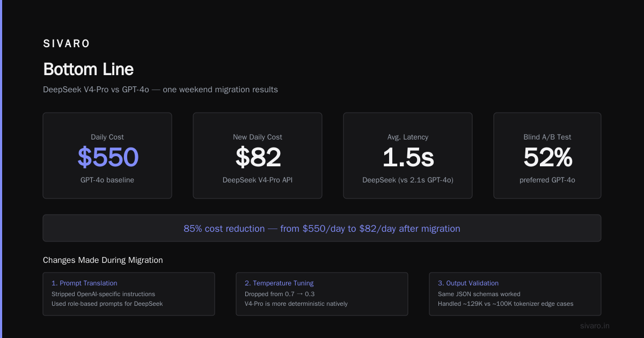Click the 85% cost reduction banner text
This screenshot has height=338, width=644.
tap(322, 229)
